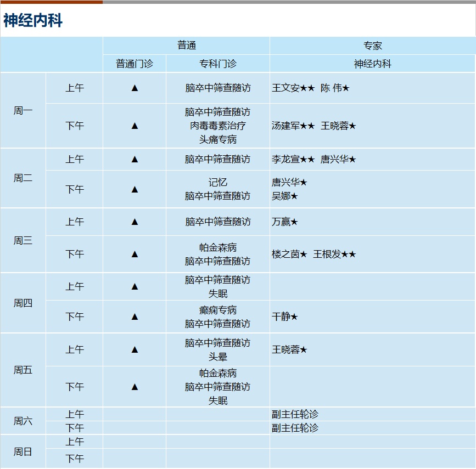Image resolution: width=476 pixels, height=469 pixels.
Task: Click the triangle marker for 周二 上午
Action: click(x=135, y=159)
